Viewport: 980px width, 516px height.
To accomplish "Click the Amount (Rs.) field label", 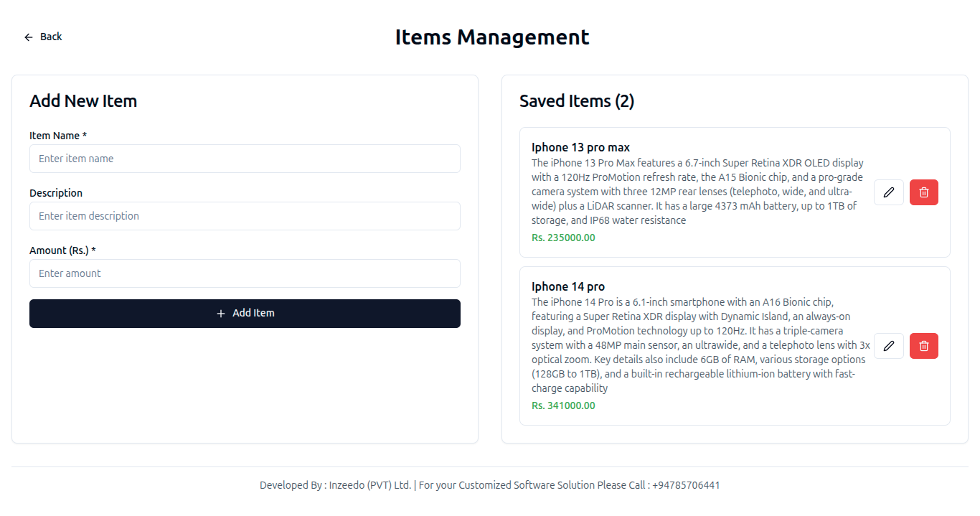I will coord(62,250).
